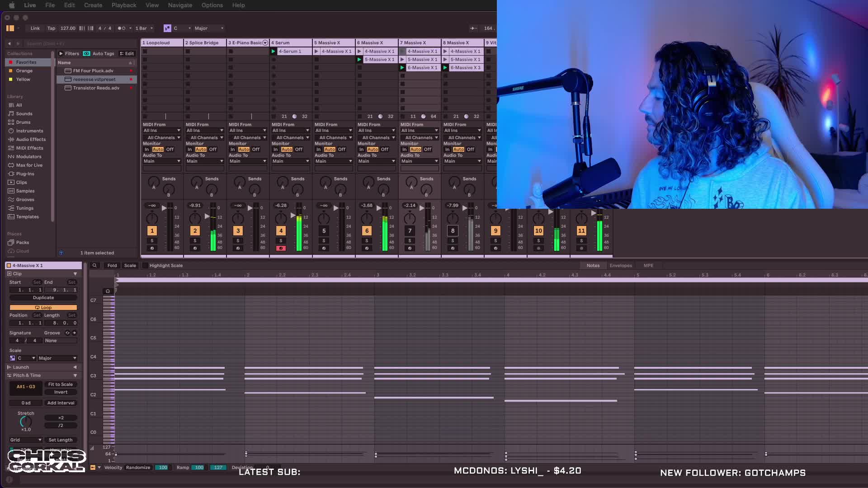This screenshot has height=488, width=868.
Task: Toggle the Highlight Scale checkbox
Action: [145, 265]
